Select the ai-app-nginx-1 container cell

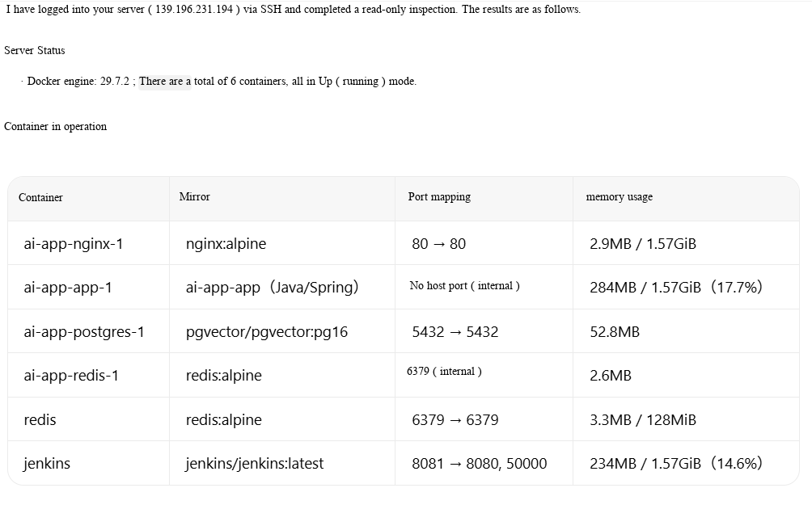coord(74,244)
